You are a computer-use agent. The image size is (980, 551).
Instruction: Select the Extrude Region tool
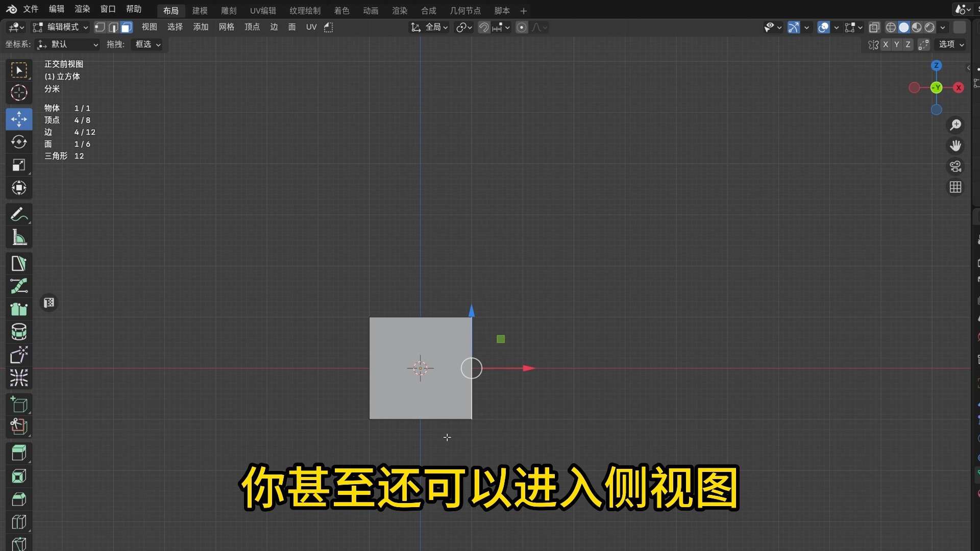[x=19, y=453]
